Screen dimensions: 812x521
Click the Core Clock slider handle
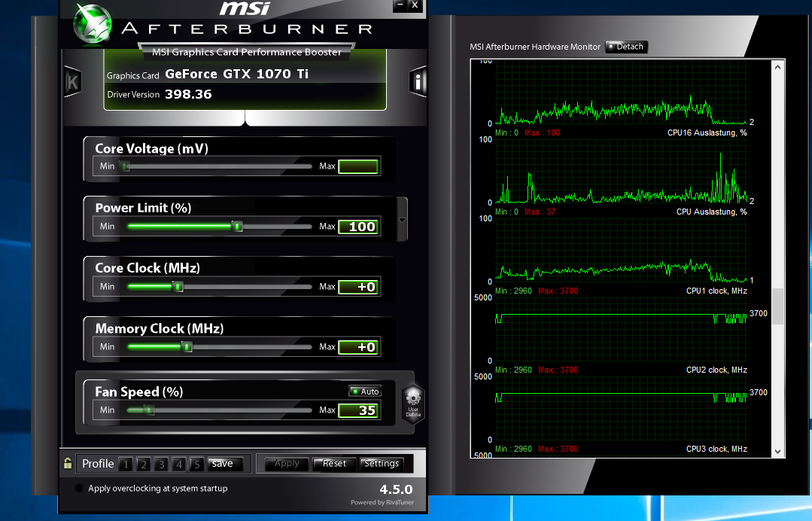[x=178, y=286]
